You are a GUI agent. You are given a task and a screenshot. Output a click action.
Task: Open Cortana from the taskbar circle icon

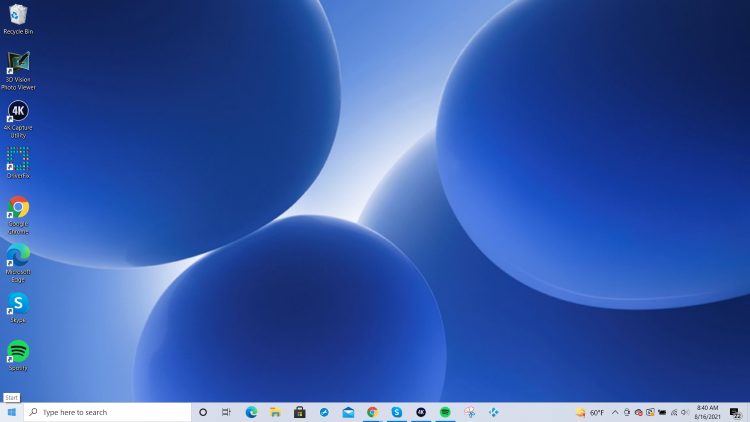[203, 412]
